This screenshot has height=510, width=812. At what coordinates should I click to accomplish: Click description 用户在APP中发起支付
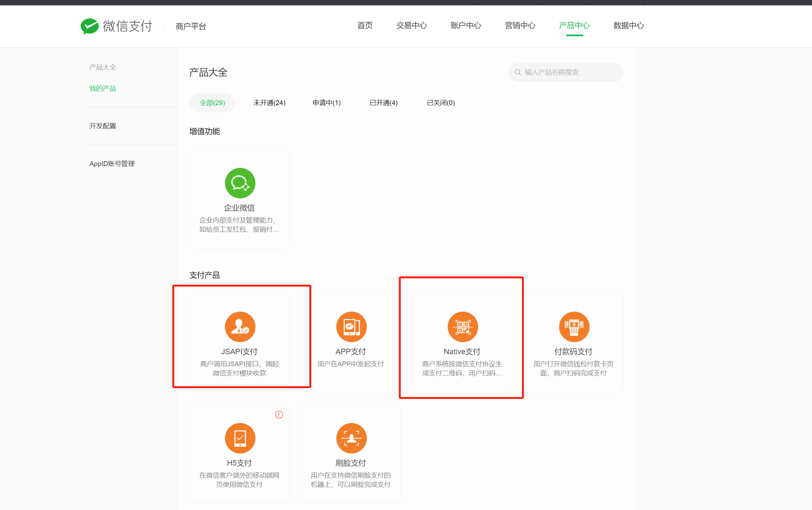click(351, 364)
